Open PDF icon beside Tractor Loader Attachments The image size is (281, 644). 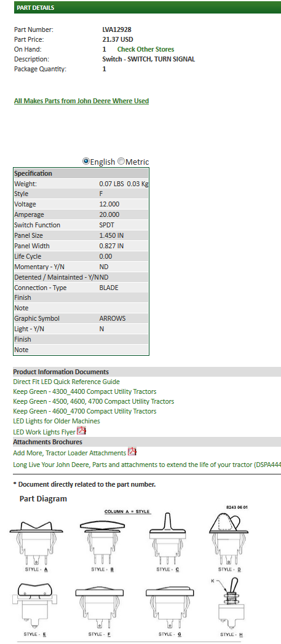(132, 452)
